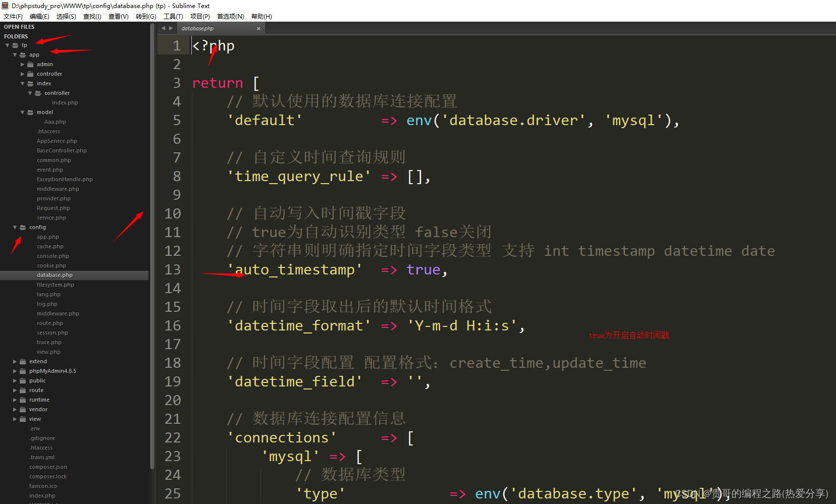
Task: Click the 'datetime_format' key text
Action: click(x=299, y=326)
